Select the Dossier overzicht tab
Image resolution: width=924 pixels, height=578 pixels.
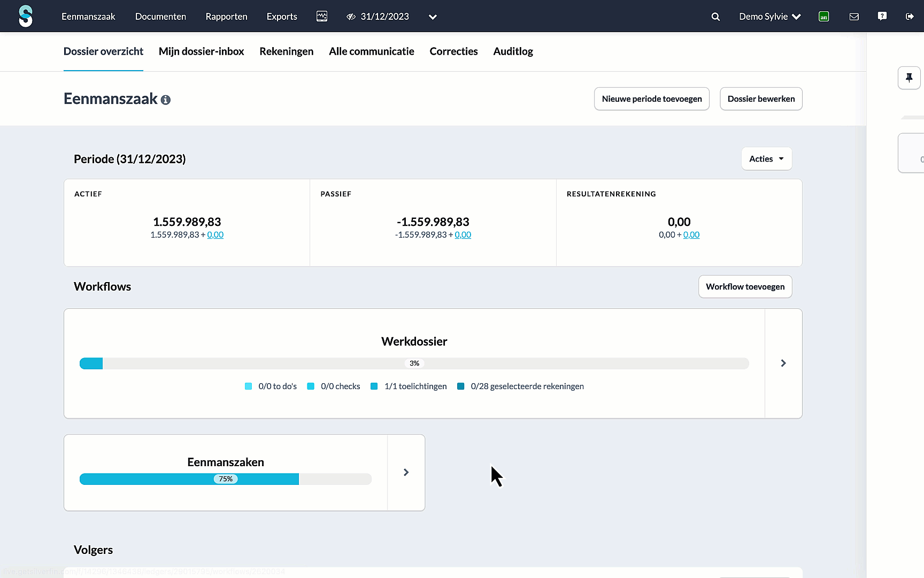click(x=103, y=51)
